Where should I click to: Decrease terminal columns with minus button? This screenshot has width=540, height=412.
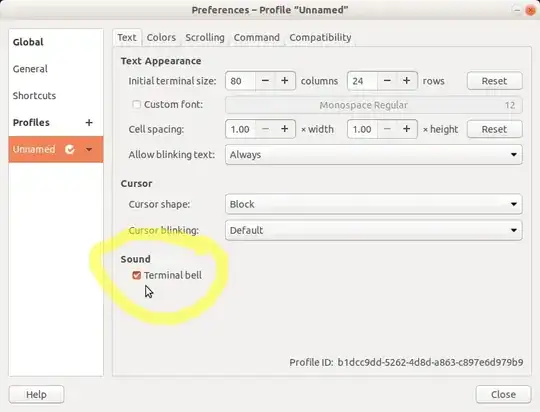(265, 81)
